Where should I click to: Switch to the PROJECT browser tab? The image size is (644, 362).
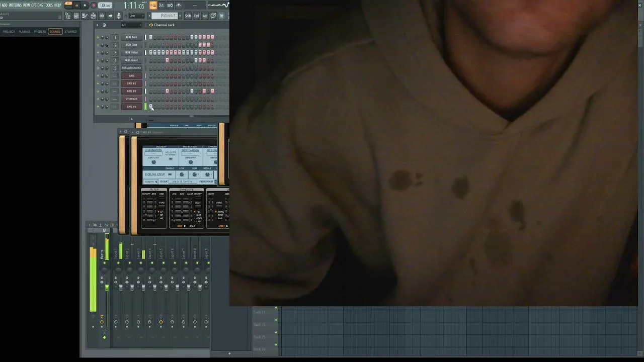9,32
